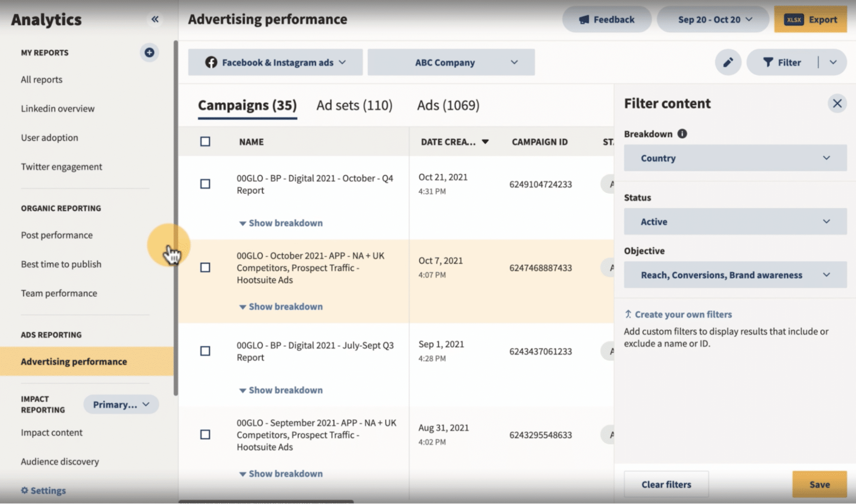
Task: Switch to the Ad sets tab
Action: [x=354, y=105]
